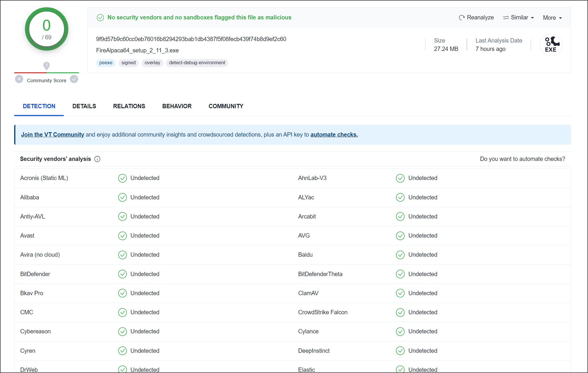
Task: Click the peexe tag
Action: [106, 63]
